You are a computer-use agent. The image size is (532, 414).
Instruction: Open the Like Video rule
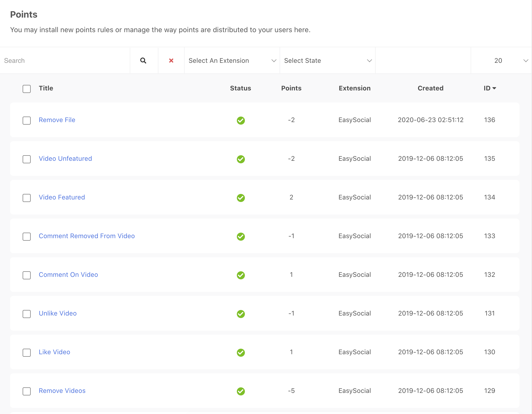55,352
